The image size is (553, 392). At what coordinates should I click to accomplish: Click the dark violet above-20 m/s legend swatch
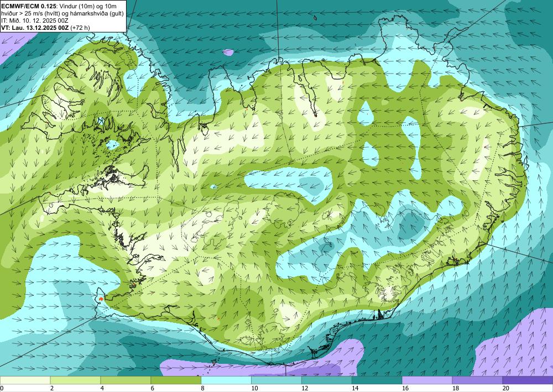(x=528, y=380)
